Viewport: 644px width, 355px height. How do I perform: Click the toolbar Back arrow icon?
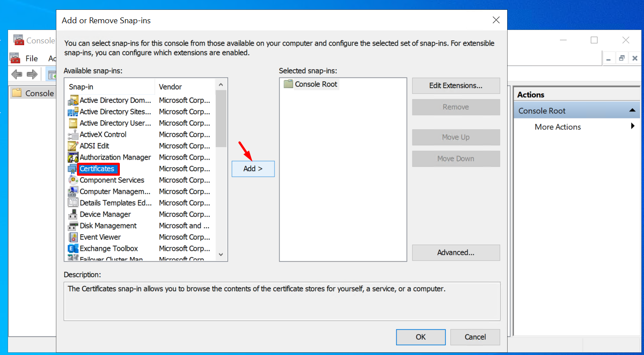[17, 74]
